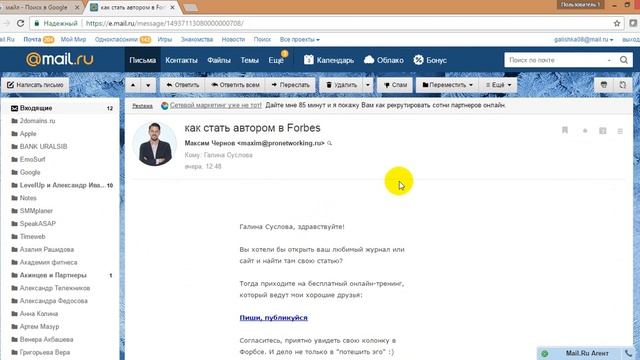Switch to Контакты tab
640x360 pixels.
pos(181,60)
